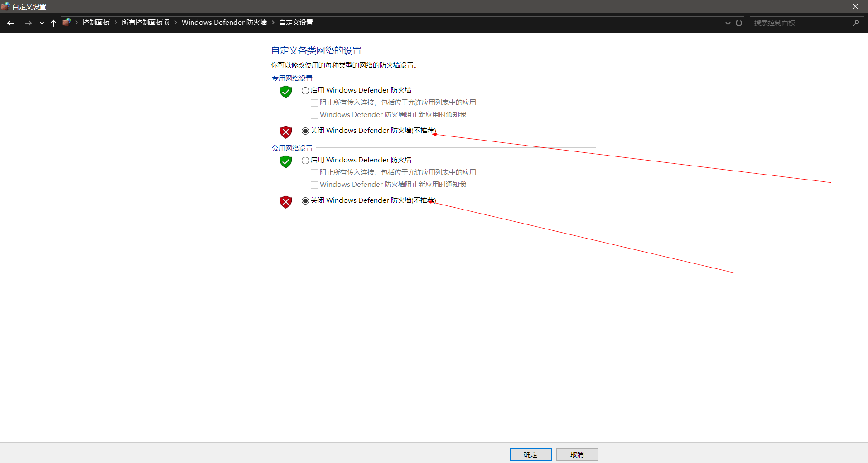
Task: Open the 所有控制面板项 breadcrumb
Action: click(145, 23)
